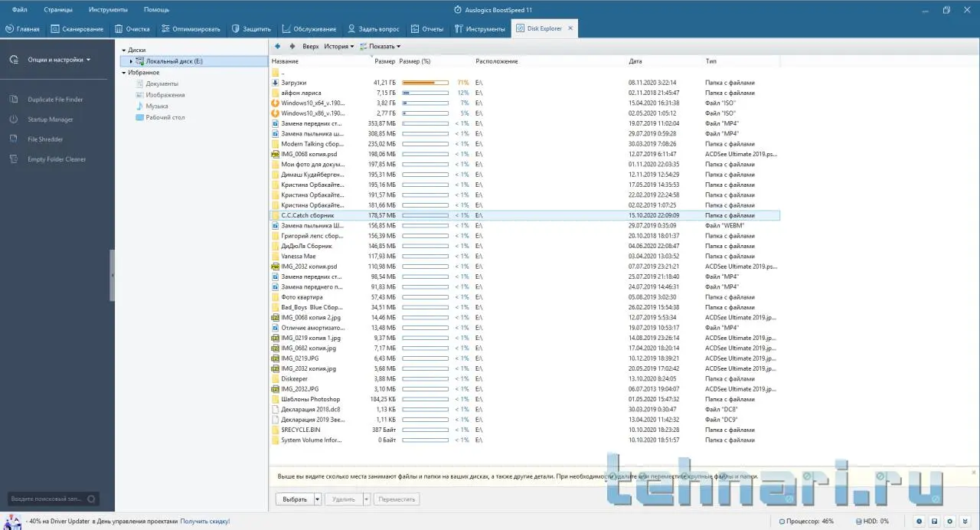
Task: Open the История dropdown
Action: point(338,47)
